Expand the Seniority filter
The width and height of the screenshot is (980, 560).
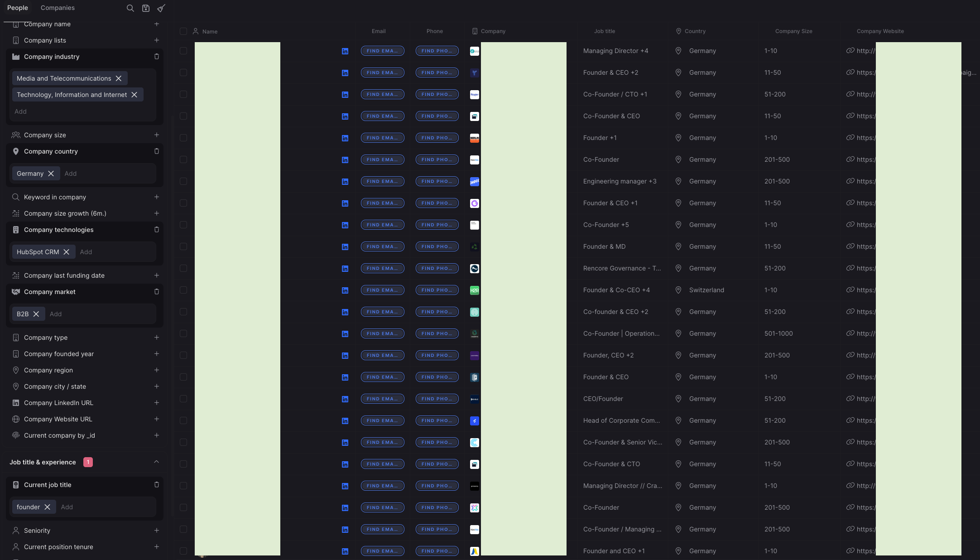click(x=156, y=531)
